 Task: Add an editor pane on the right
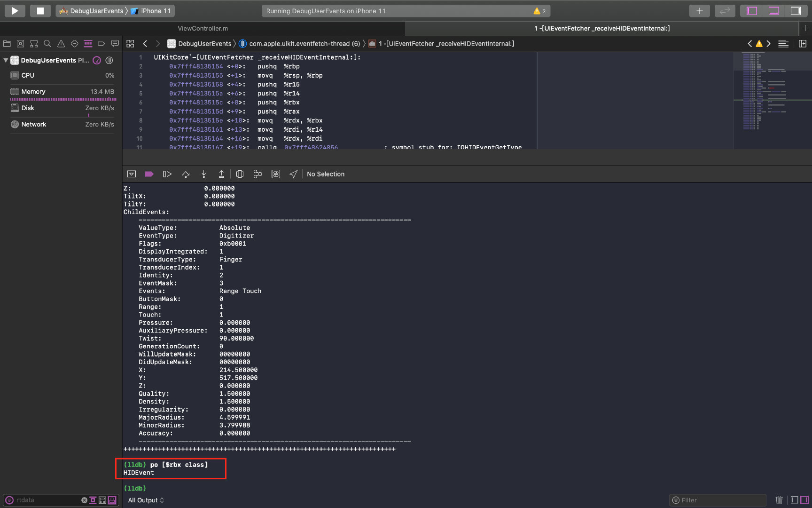tap(803, 44)
